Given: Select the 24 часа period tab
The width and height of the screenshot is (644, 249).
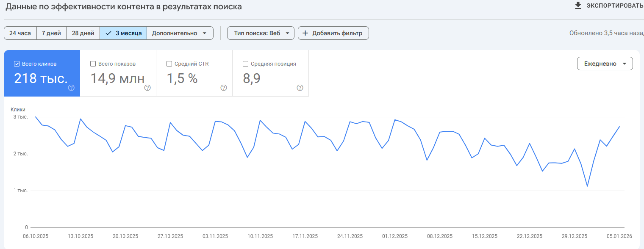Looking at the screenshot, I should pos(20,33).
